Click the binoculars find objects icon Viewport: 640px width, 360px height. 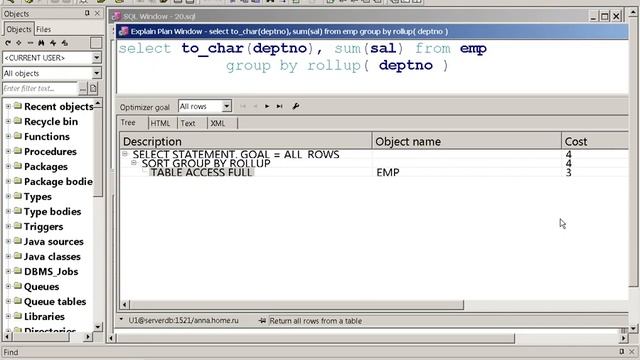[41, 43]
